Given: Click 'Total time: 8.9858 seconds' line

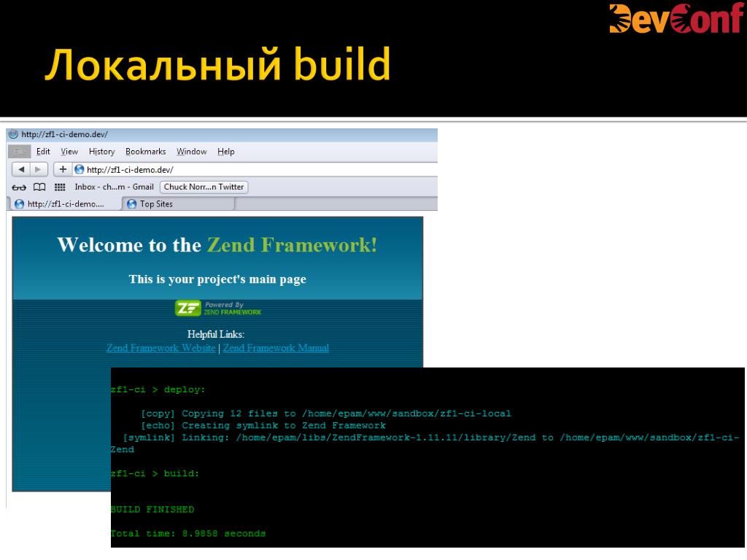Looking at the screenshot, I should [188, 533].
